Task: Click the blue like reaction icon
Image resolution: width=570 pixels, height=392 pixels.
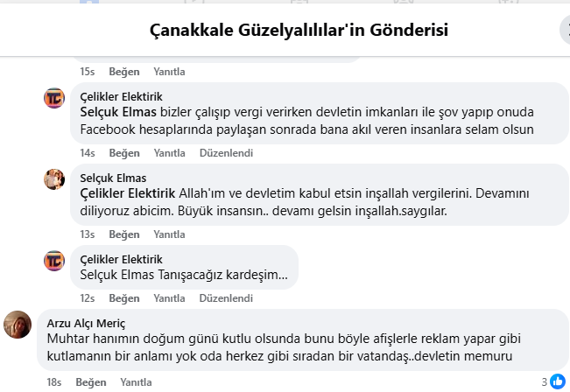Action: [558, 381]
